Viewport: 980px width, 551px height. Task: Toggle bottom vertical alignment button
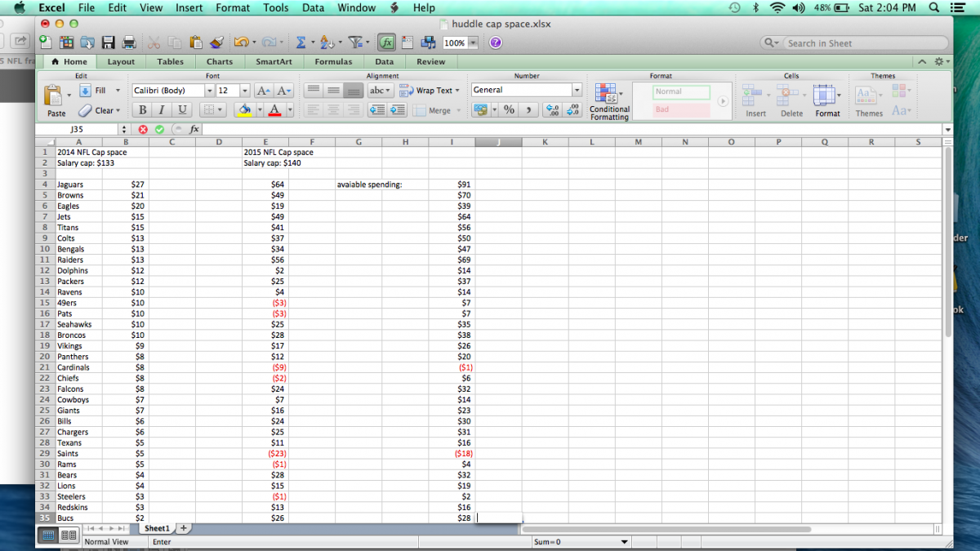pyautogui.click(x=353, y=91)
